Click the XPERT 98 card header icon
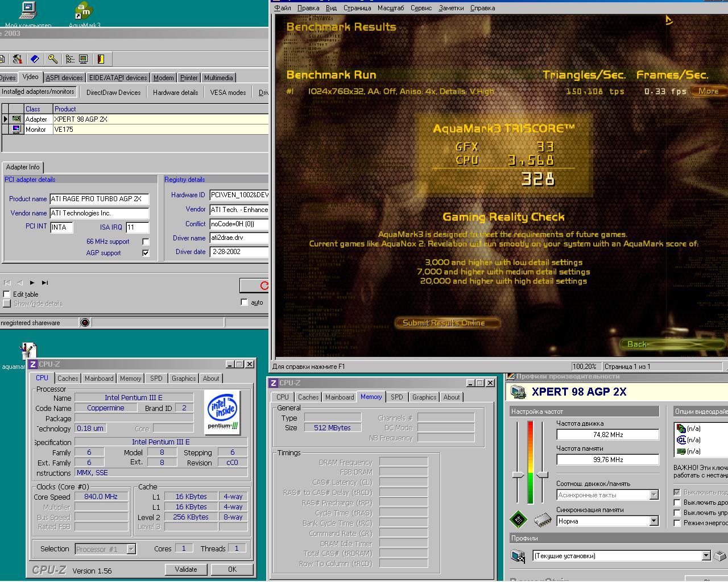Viewport: 728px width, 582px height. click(x=518, y=392)
